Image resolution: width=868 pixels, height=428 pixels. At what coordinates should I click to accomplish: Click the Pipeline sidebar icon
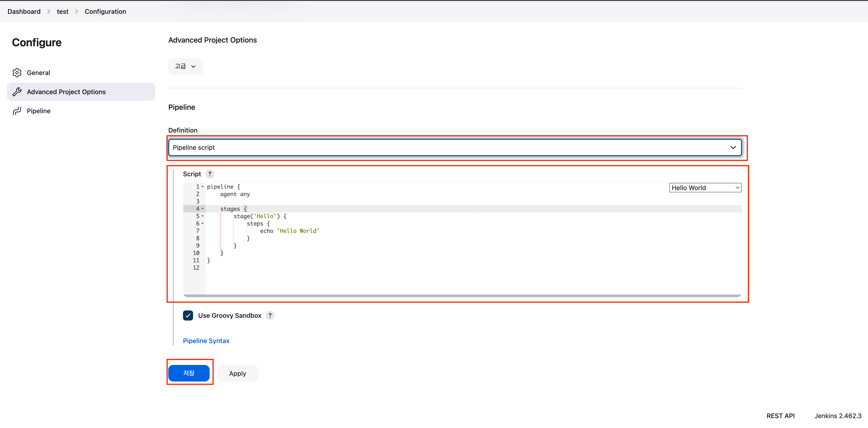tap(17, 111)
